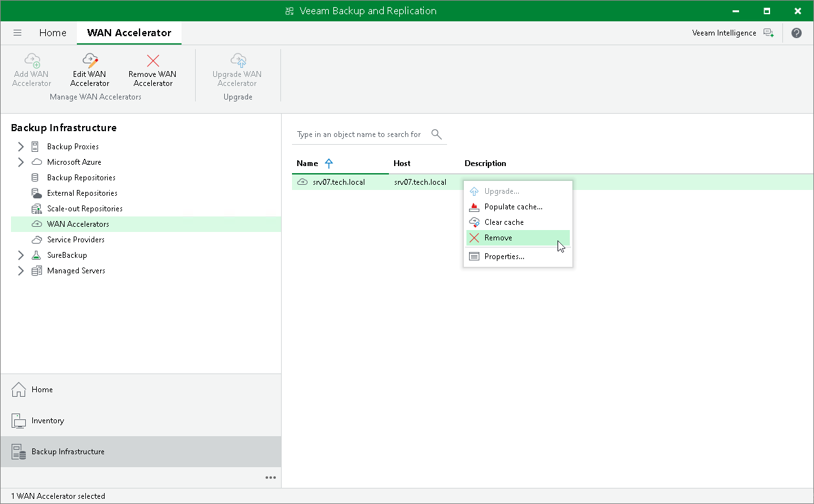Click Edit WAN Accelerator in the ribbon

tap(90, 70)
